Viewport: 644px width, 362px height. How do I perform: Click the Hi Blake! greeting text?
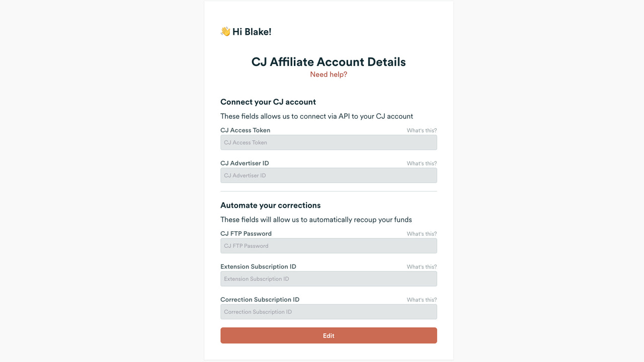point(252,31)
